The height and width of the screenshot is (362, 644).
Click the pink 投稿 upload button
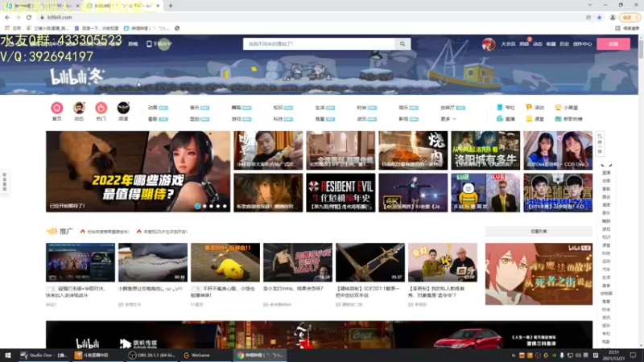click(x=613, y=44)
